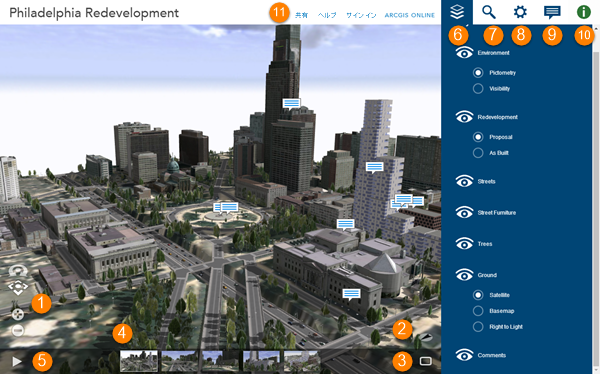Image resolution: width=600 pixels, height=374 pixels.
Task: Click the Trees layer label
Action: pos(484,244)
